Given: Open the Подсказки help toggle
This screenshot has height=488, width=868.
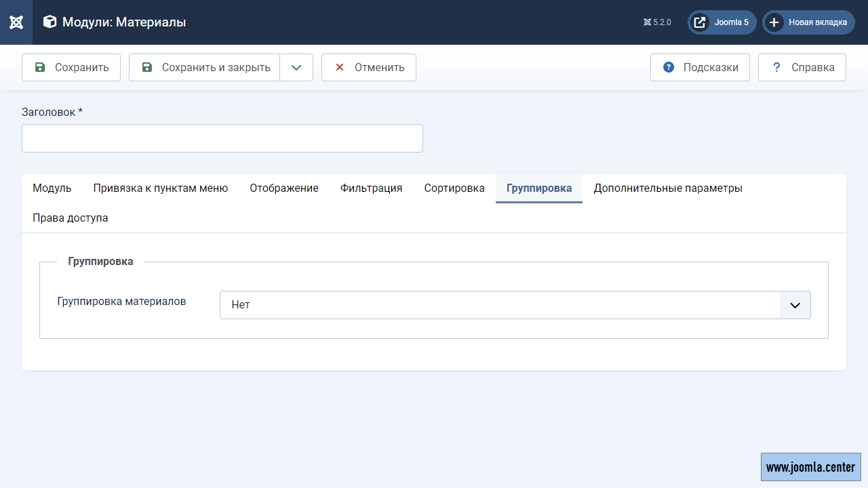Looking at the screenshot, I should click(x=700, y=68).
